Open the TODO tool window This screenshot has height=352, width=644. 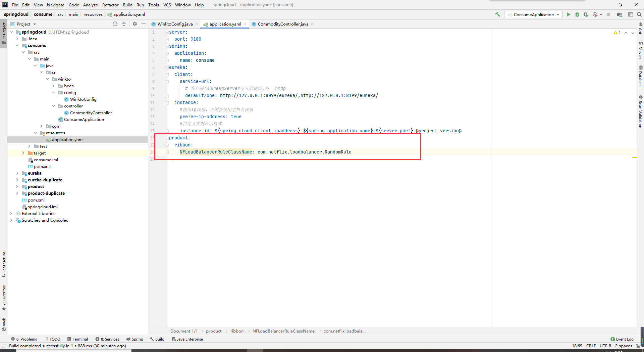click(52, 339)
